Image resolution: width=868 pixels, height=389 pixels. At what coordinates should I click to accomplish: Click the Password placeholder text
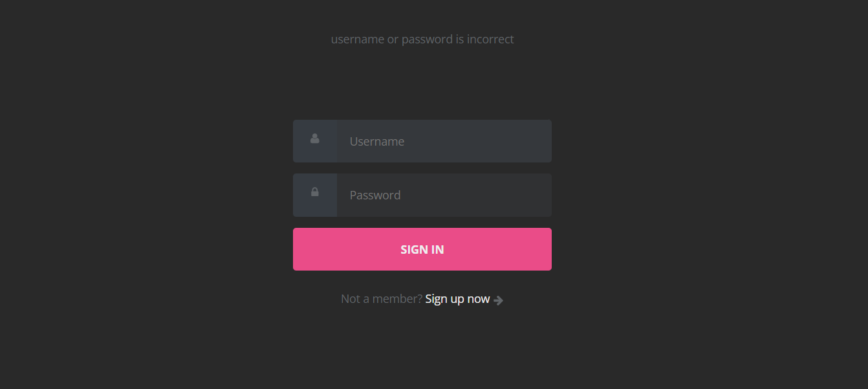(x=375, y=195)
